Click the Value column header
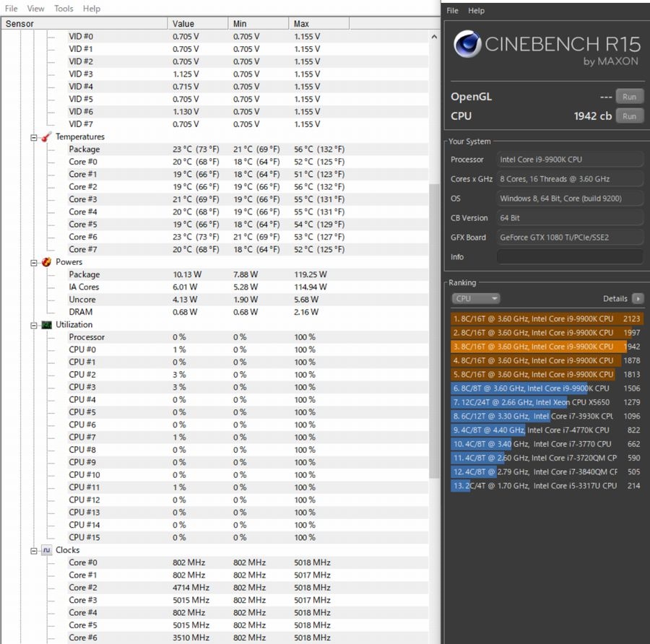This screenshot has width=650, height=644. 198,24
